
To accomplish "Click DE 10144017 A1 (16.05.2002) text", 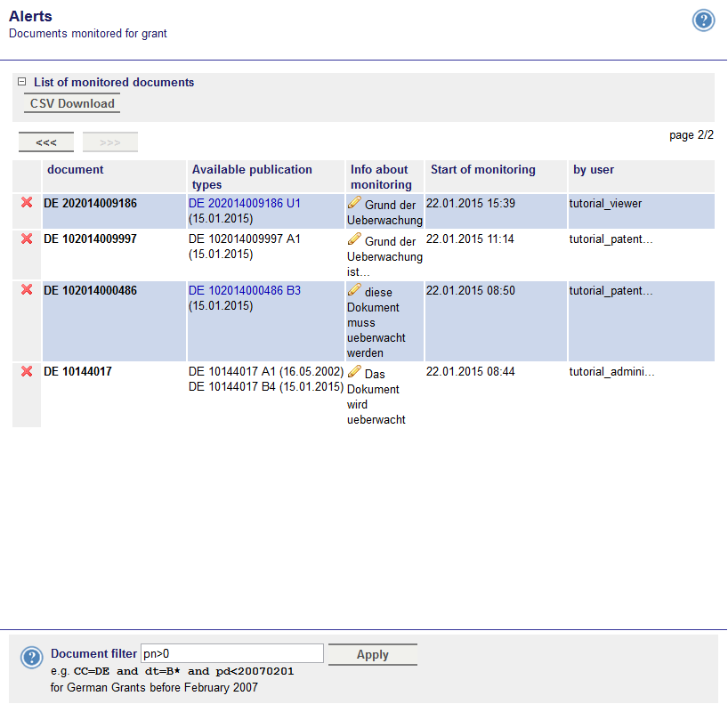I will pos(266,371).
